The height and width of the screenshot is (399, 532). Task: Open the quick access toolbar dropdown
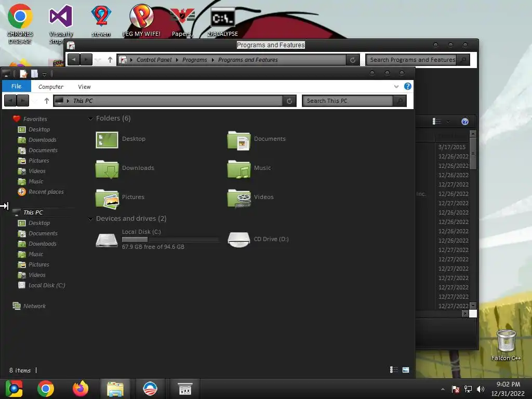[x=45, y=74]
